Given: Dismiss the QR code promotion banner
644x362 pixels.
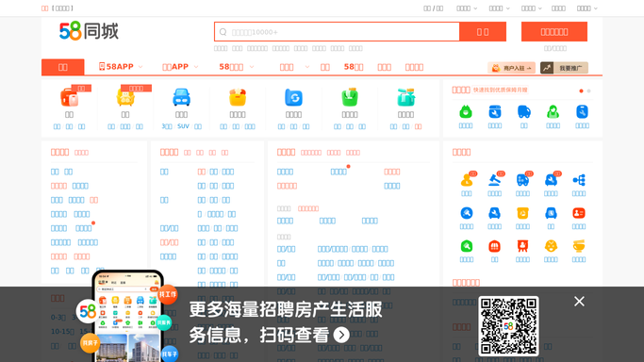Looking at the screenshot, I should click(579, 302).
